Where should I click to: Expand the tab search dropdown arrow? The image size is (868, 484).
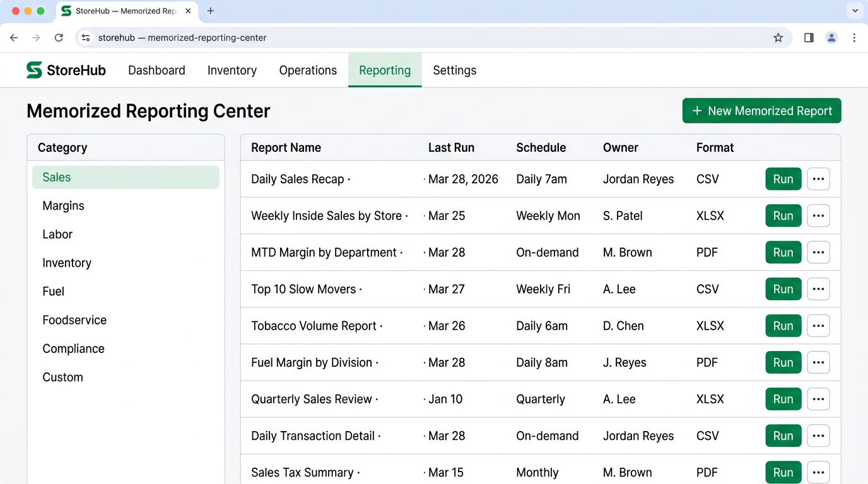point(855,11)
